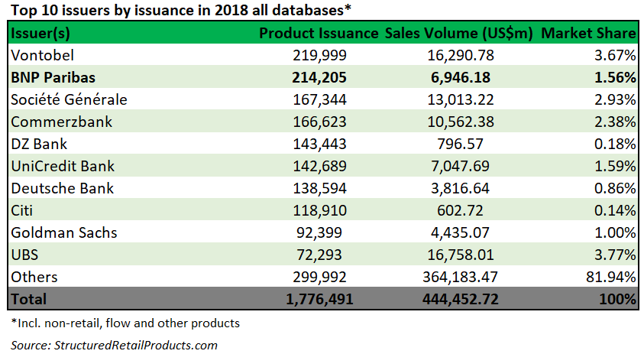
Task: Click Deutsche Bank issuance value 138,594
Action: point(319,189)
